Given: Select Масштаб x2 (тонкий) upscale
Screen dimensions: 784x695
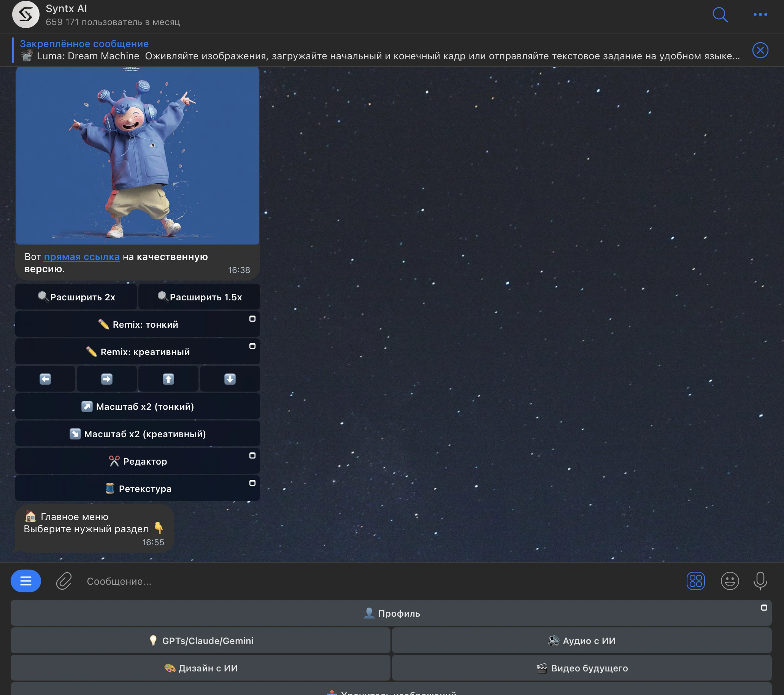Looking at the screenshot, I should pyautogui.click(x=137, y=406).
